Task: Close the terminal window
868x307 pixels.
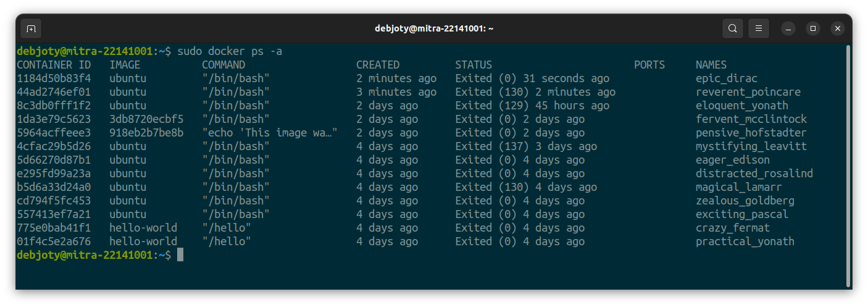Action: click(x=837, y=28)
